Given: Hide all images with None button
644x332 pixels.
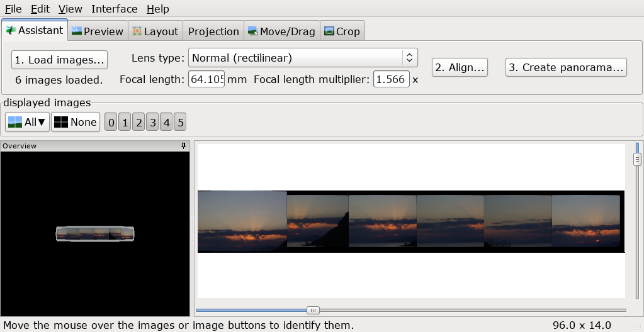Looking at the screenshot, I should pos(76,122).
